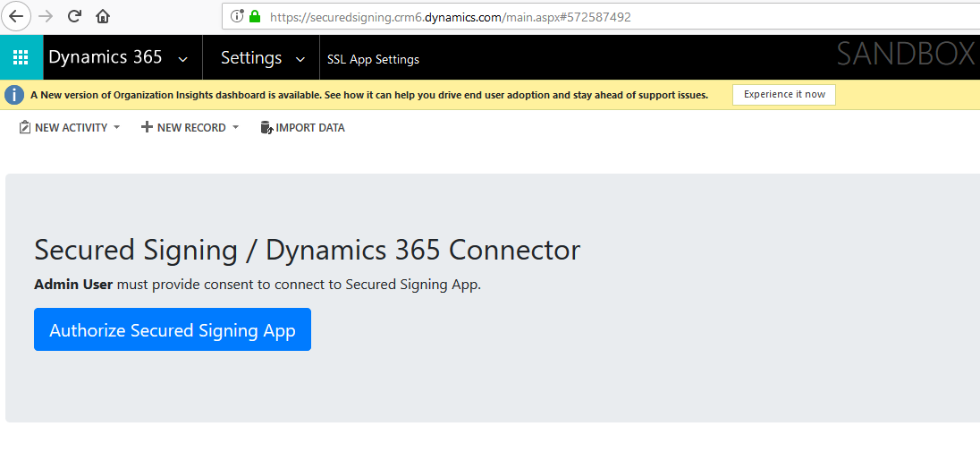Click the New Record plus icon
980x469 pixels.
(x=147, y=128)
